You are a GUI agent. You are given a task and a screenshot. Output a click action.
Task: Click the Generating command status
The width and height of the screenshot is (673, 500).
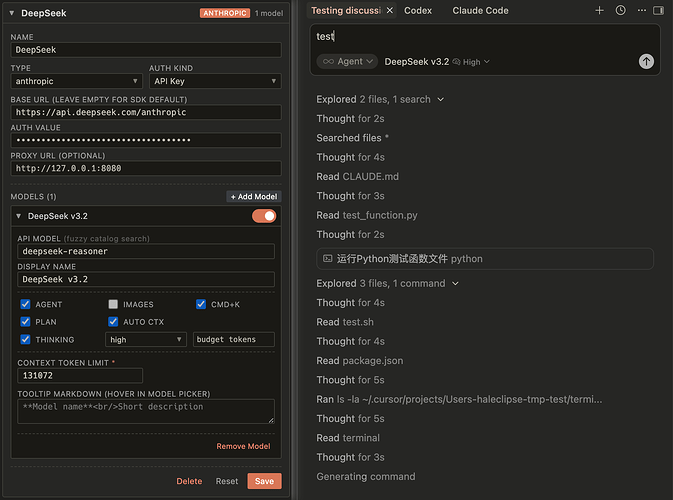tap(366, 476)
